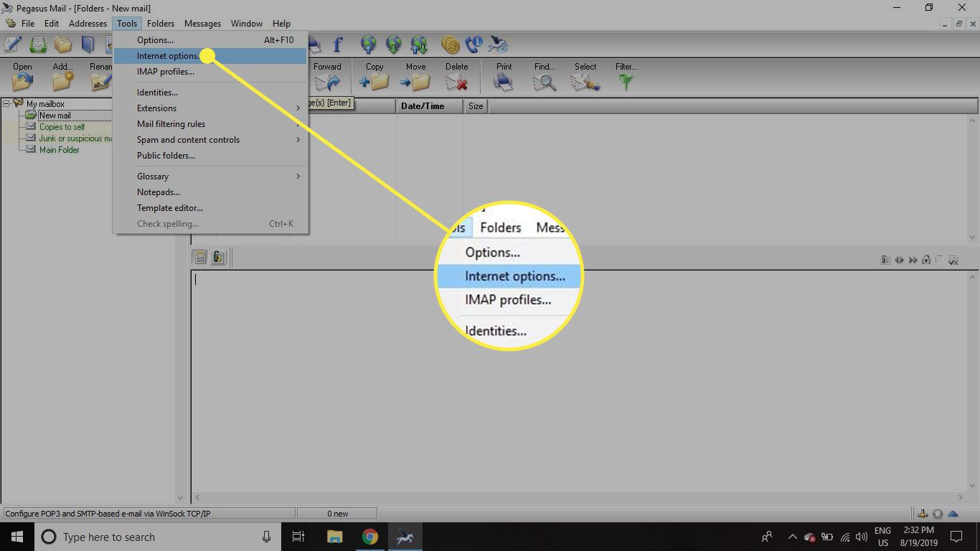This screenshot has height=551, width=980.
Task: Sort by the Date/Time column header
Action: pos(430,106)
